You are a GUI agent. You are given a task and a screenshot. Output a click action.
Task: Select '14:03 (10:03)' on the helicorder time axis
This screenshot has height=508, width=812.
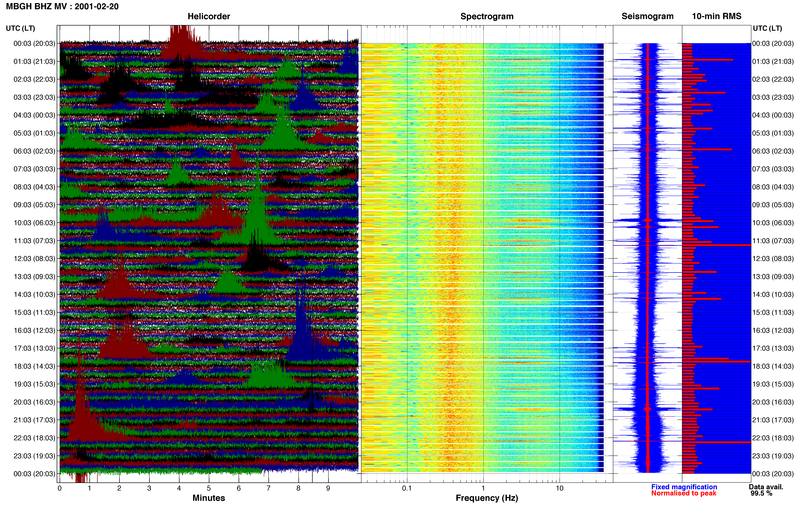coord(34,295)
